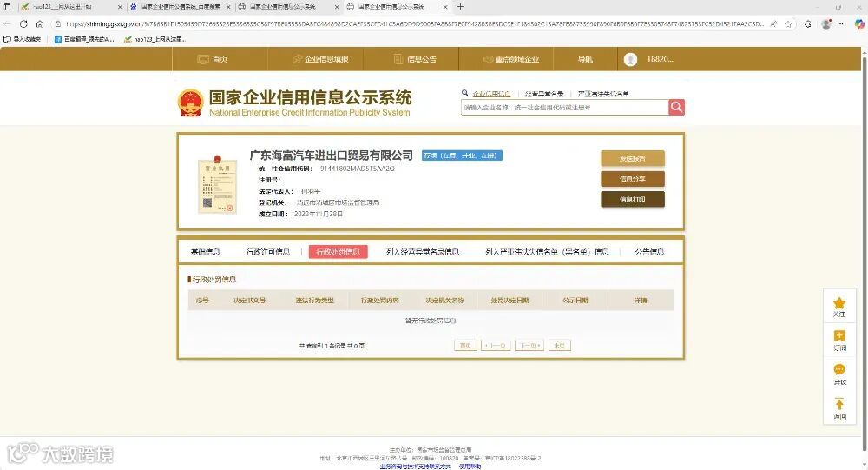Image resolution: width=868 pixels, height=470 pixels.
Task: Open the 导入收藏夹 bookmarks folder
Action: [23, 39]
